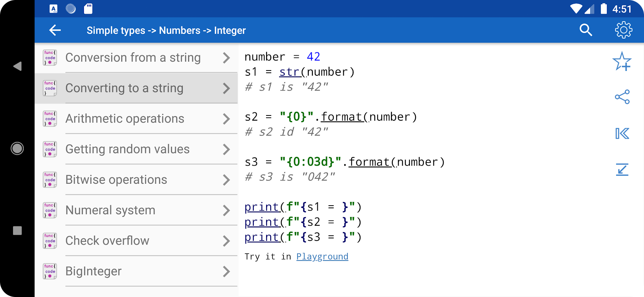Expand Conversion from a string chevron
The image size is (644, 297).
click(226, 58)
